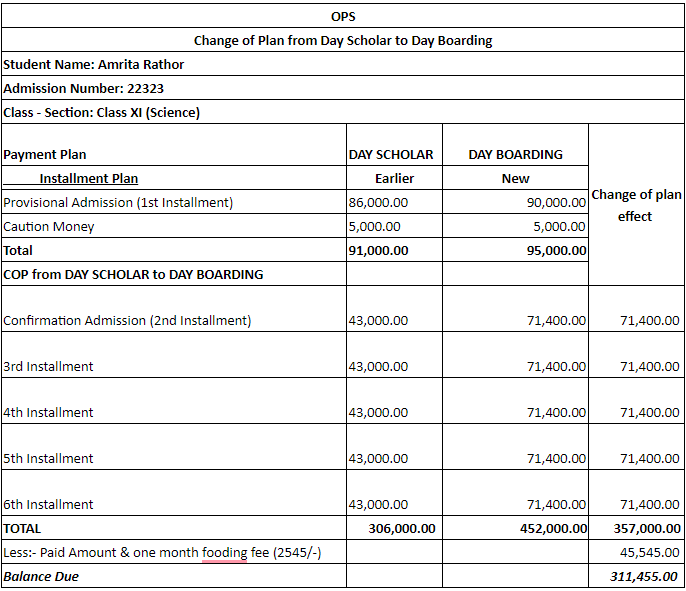Click the Class - Section cell

coord(102,112)
